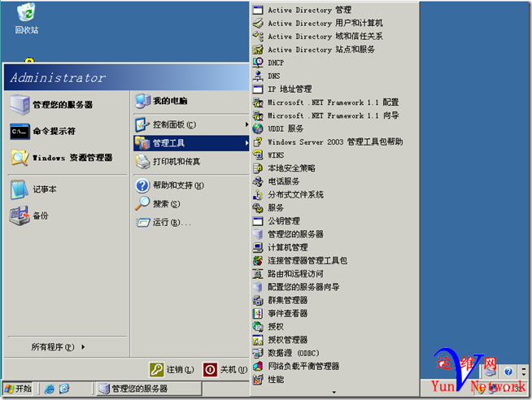The height and width of the screenshot is (400, 532).
Task: Open Active Directory 用户和计算机
Action: coord(334,23)
